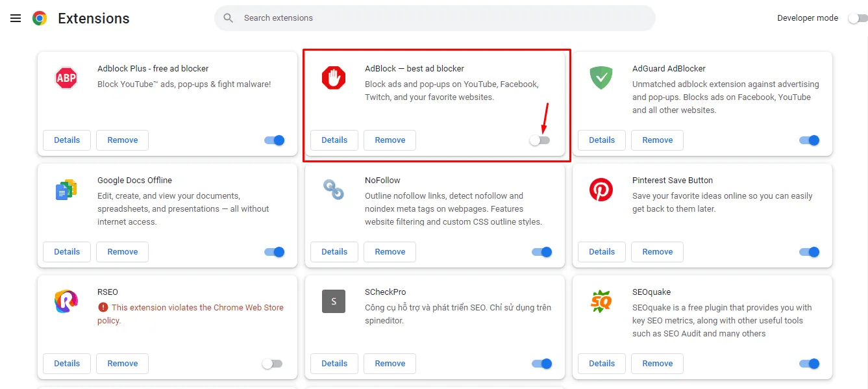Viewport: 868px width, 389px height.
Task: Disable the AdGuard AdBlocker toggle
Action: 809,140
